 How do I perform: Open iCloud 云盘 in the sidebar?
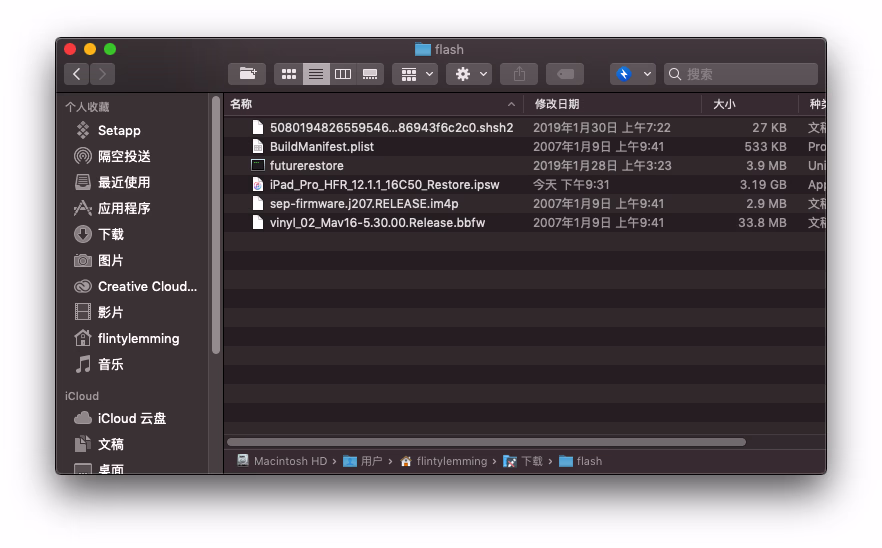131,418
